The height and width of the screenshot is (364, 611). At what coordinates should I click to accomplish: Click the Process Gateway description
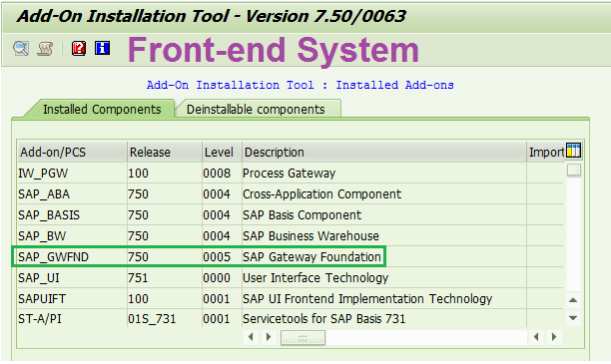289,174
